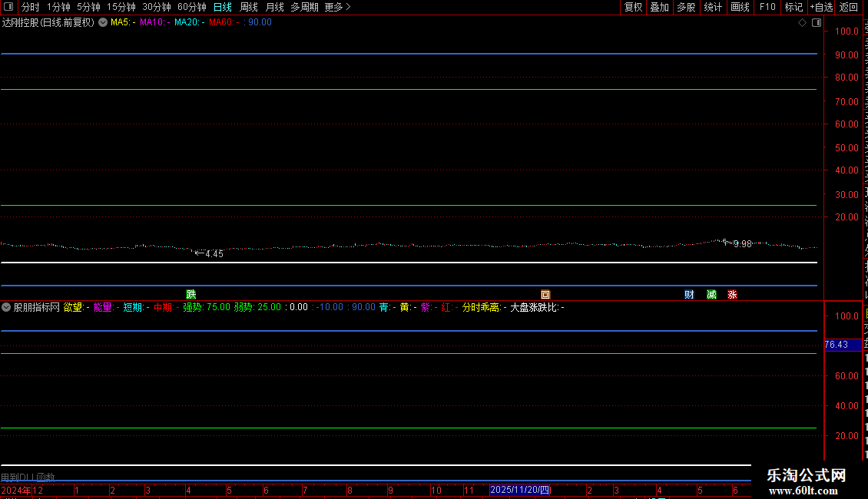Switch to 月线 monthly chart

tap(274, 7)
